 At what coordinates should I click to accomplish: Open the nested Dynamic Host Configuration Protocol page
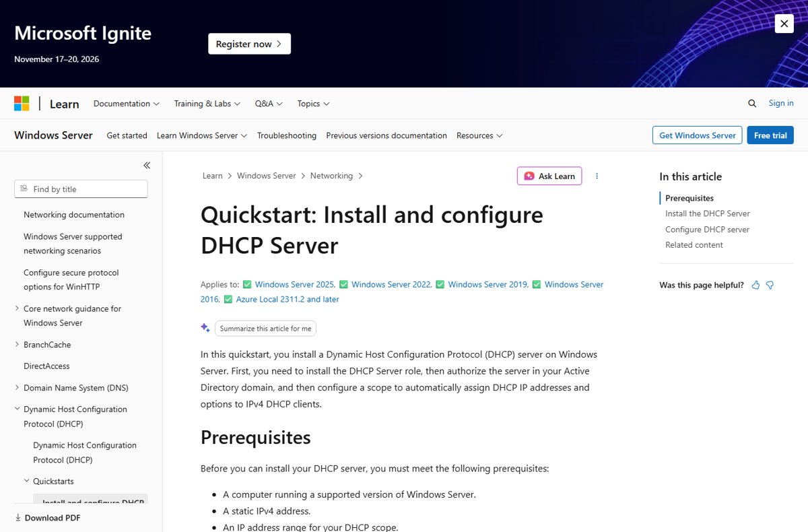click(x=85, y=453)
